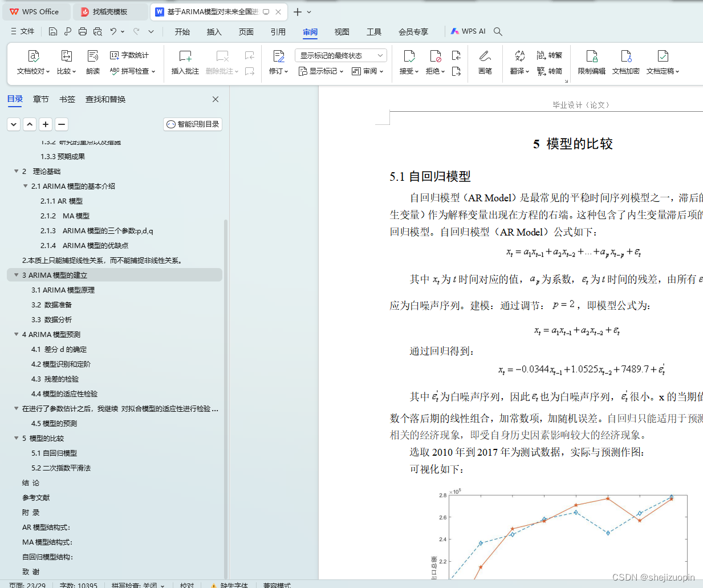Viewport: 703px width, 588px height.
Task: Expand all levels with the down chevron in outline
Action: (x=14, y=124)
